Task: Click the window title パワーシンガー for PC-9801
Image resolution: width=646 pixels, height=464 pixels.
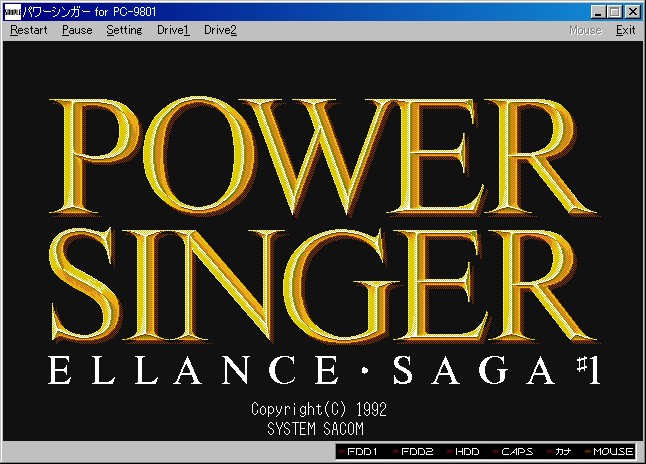Action: click(89, 12)
